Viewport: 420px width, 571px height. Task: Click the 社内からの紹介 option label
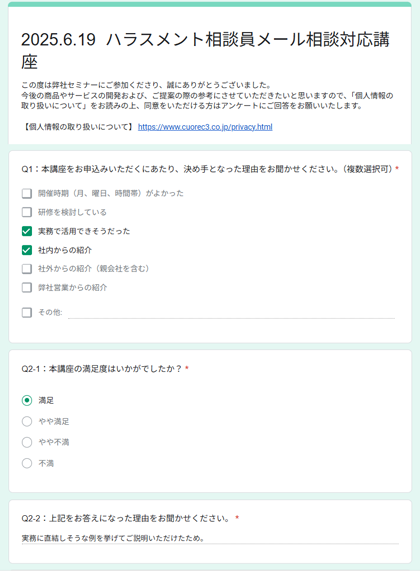pyautogui.click(x=65, y=250)
